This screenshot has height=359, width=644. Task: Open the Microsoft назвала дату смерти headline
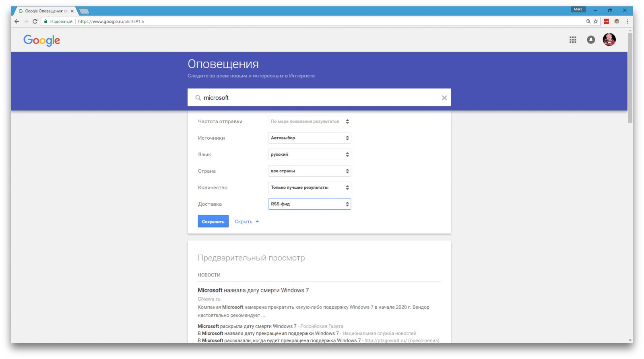[x=253, y=290]
